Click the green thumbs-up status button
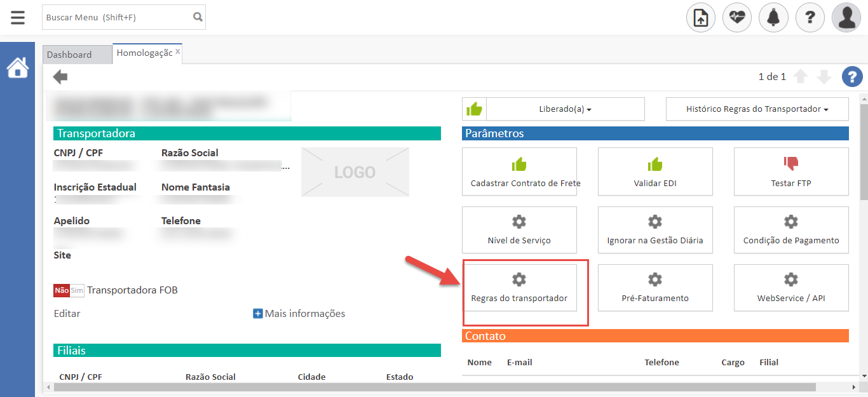The height and width of the screenshot is (397, 868). click(474, 109)
